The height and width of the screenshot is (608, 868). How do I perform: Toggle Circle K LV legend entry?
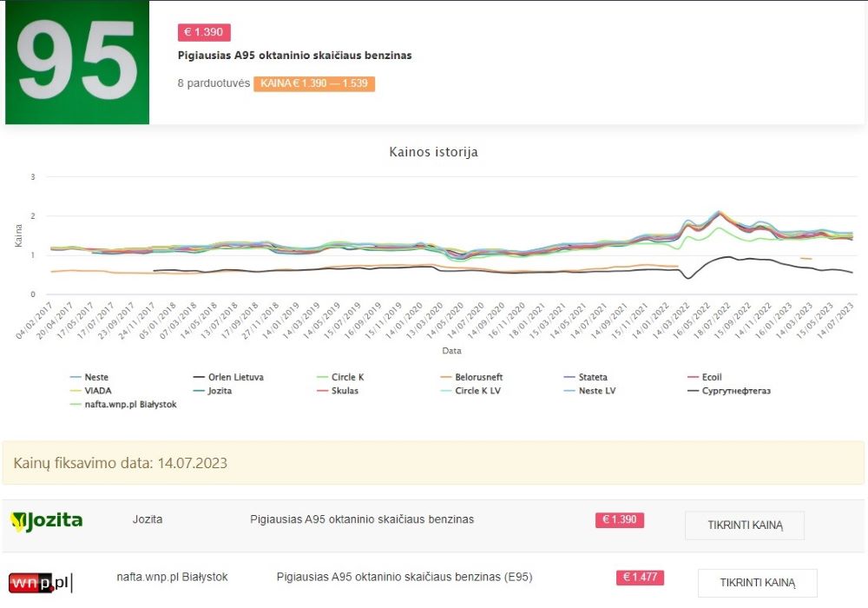(x=470, y=390)
